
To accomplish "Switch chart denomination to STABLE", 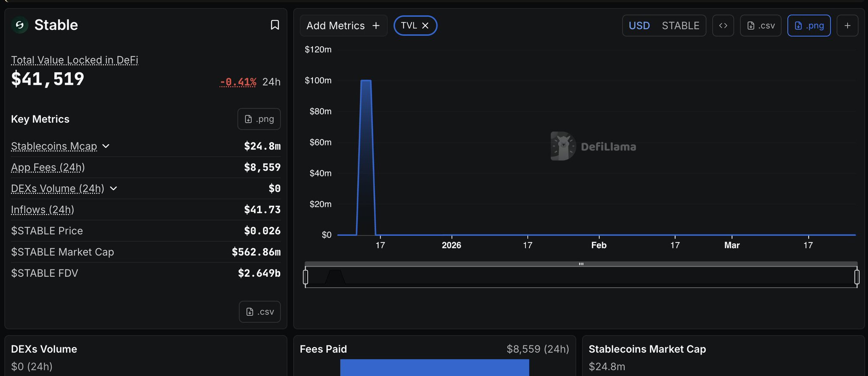I will [680, 26].
